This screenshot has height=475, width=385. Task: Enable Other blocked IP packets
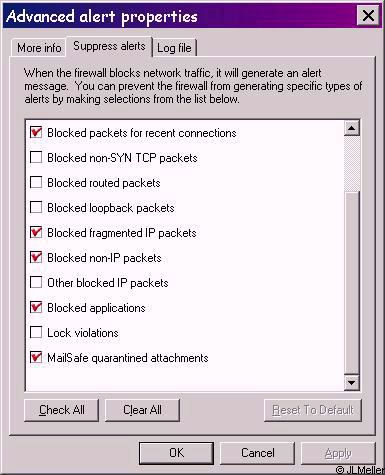coord(36,282)
